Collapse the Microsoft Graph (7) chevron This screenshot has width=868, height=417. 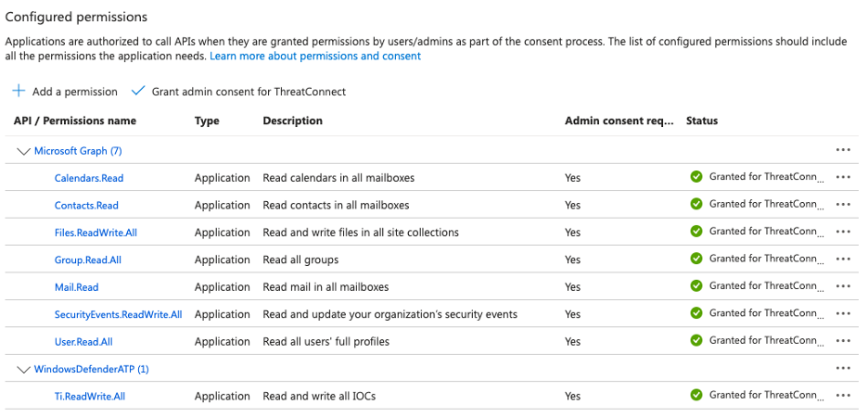pos(23,152)
